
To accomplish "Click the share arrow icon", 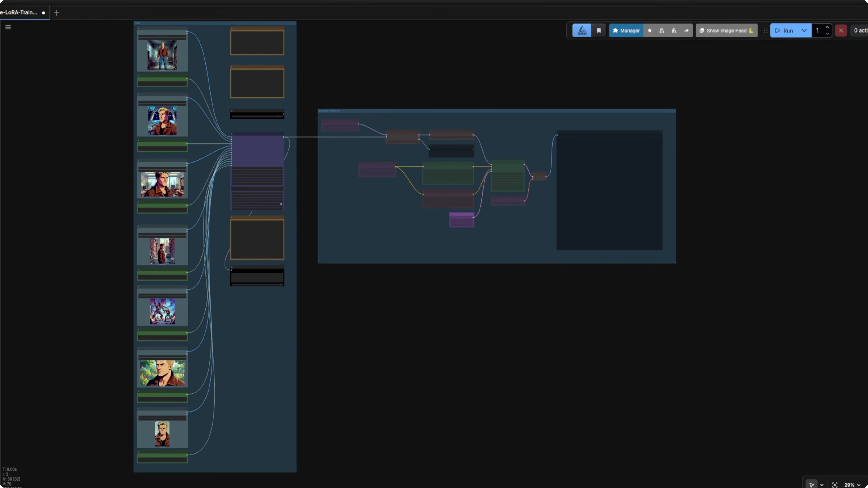I will click(686, 31).
